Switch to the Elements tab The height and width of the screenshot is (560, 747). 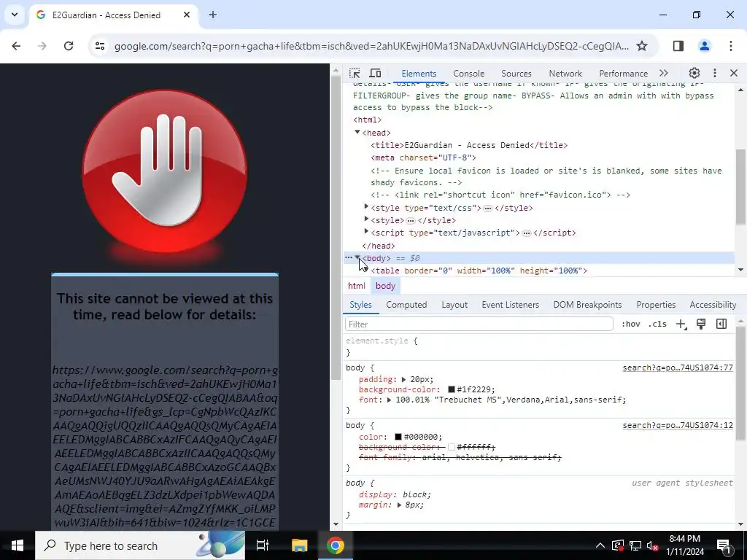coord(419,74)
